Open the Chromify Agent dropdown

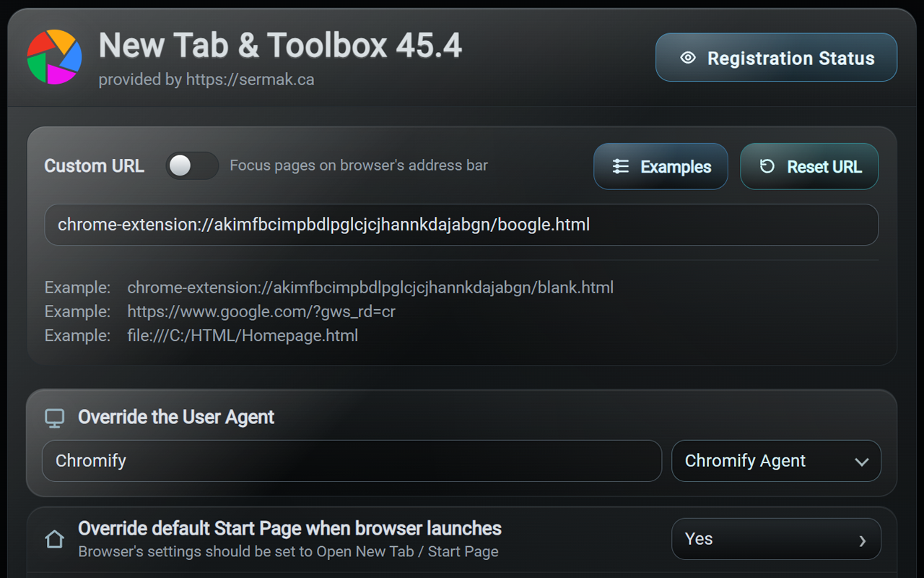776,461
